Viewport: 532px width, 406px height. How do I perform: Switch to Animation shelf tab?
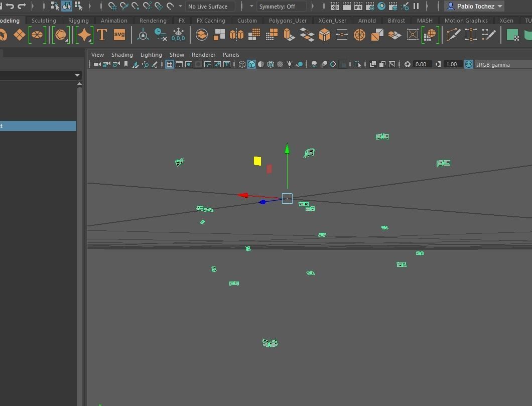click(x=114, y=21)
